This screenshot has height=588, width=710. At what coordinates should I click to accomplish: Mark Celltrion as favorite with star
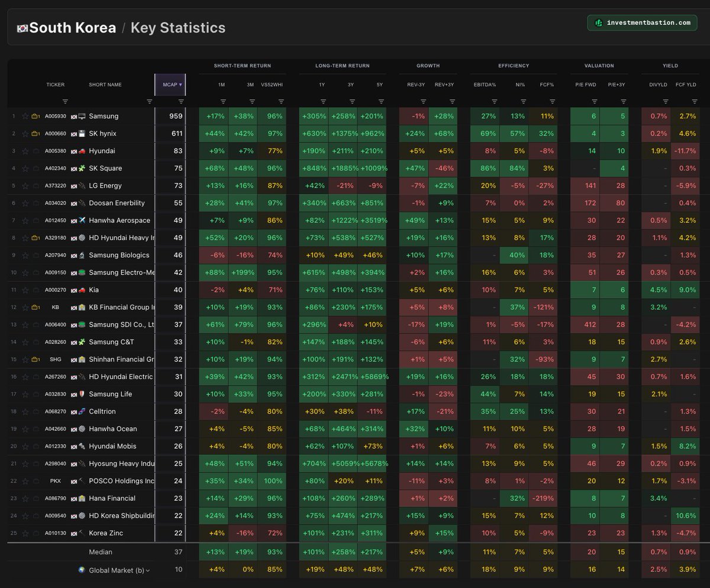25,412
